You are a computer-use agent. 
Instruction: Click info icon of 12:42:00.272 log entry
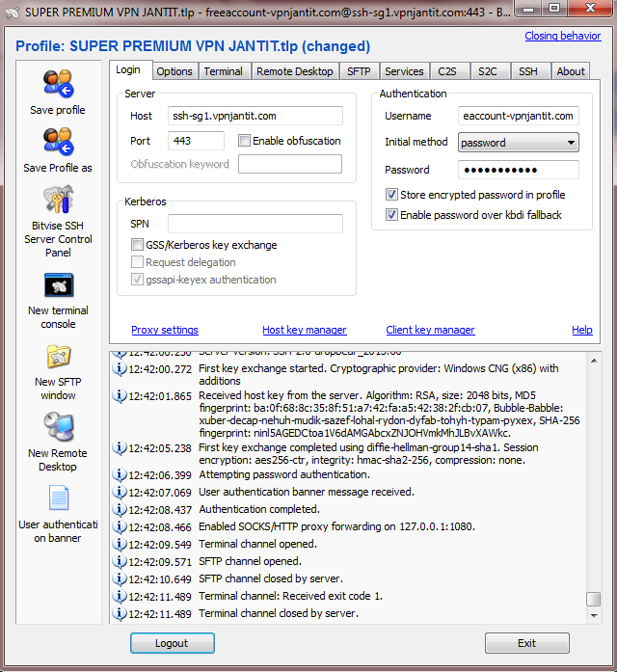[x=120, y=368]
